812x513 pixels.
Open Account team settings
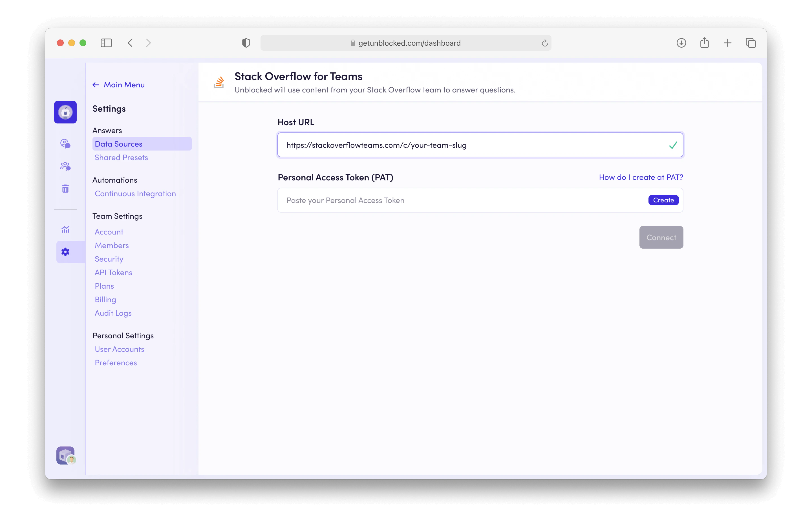pos(109,232)
